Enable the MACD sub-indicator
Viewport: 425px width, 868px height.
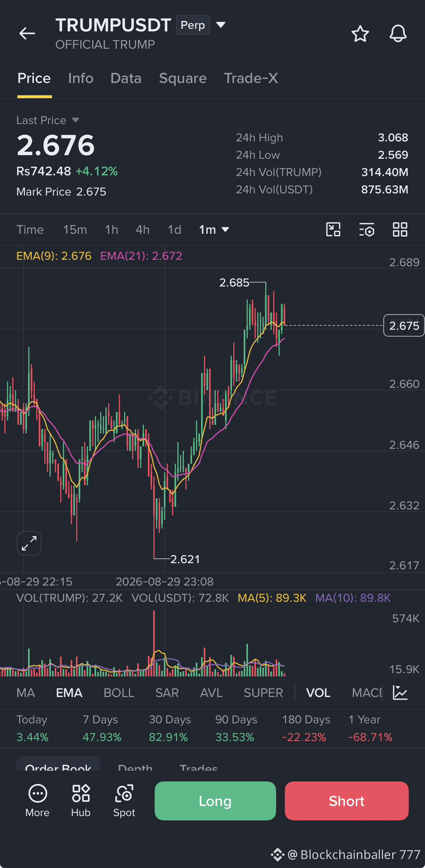367,693
